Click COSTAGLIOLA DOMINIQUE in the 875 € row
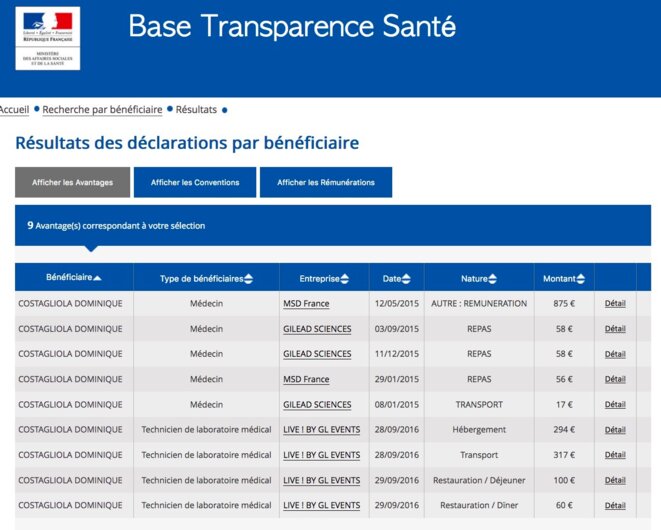Viewport: 661px width, 530px height. 70,304
